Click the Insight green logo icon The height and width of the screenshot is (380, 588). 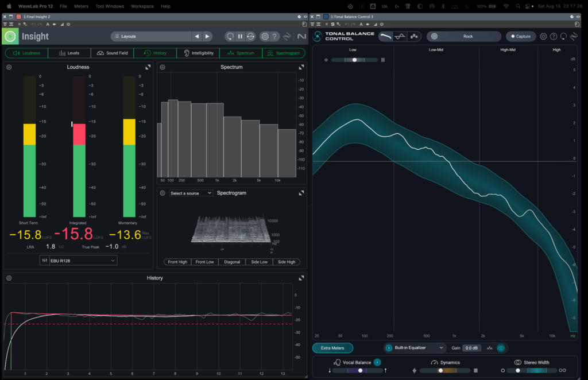(10, 36)
